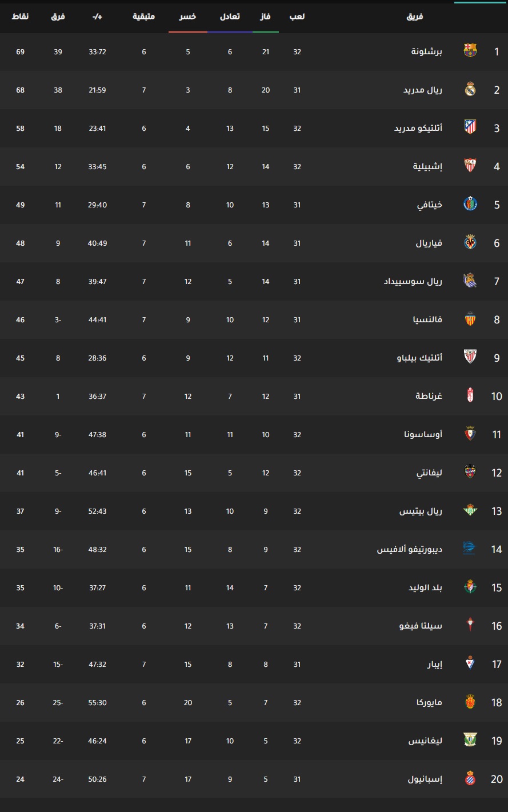Click the غرناطة team name
The height and width of the screenshot is (812, 508).
[429, 396]
